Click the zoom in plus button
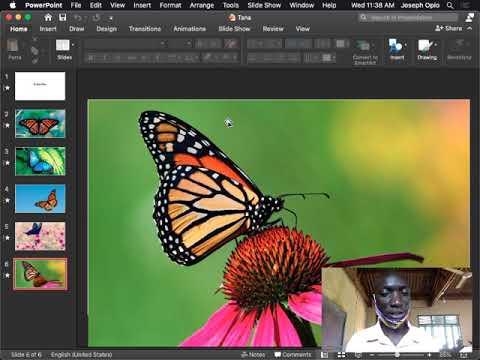The width and height of the screenshot is (480, 360). click(429, 355)
